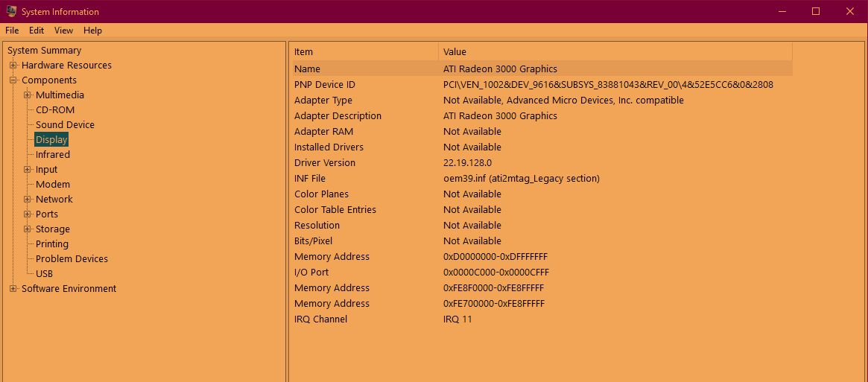Select the I/O Port row

[542, 273]
